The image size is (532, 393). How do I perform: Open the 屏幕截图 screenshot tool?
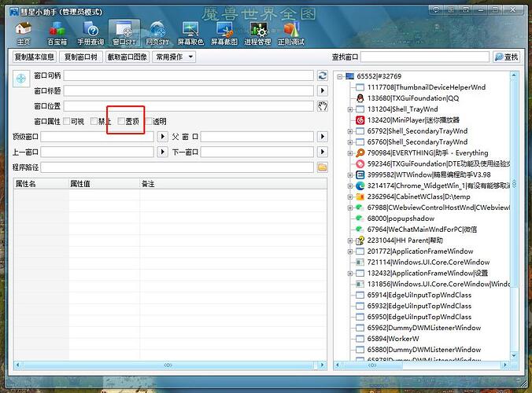(224, 32)
